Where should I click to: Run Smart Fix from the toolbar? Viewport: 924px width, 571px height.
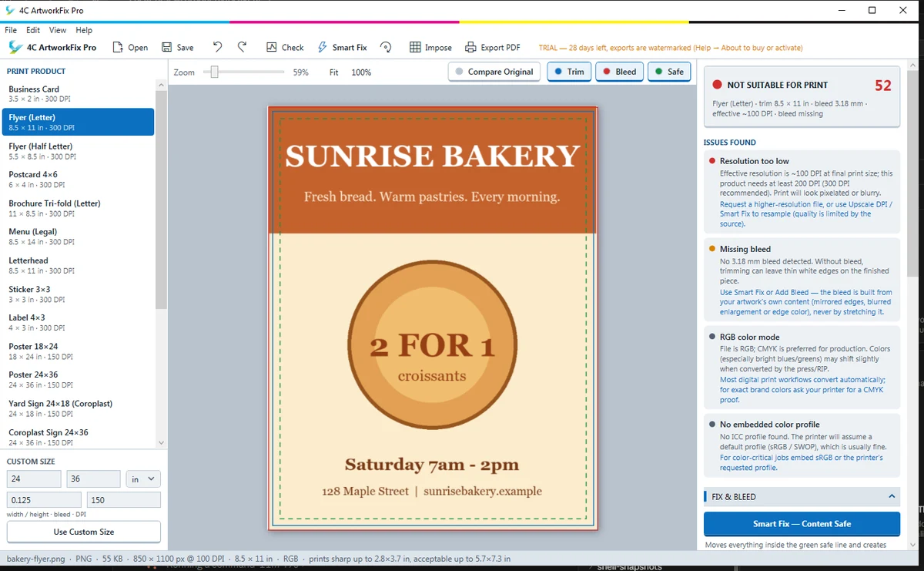point(342,48)
